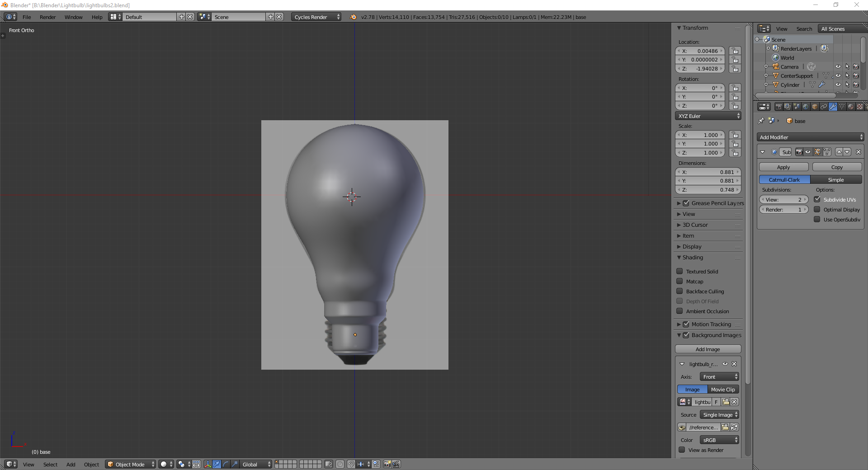Select the Texture properties checker tab
The height and width of the screenshot is (470, 868).
(860, 107)
